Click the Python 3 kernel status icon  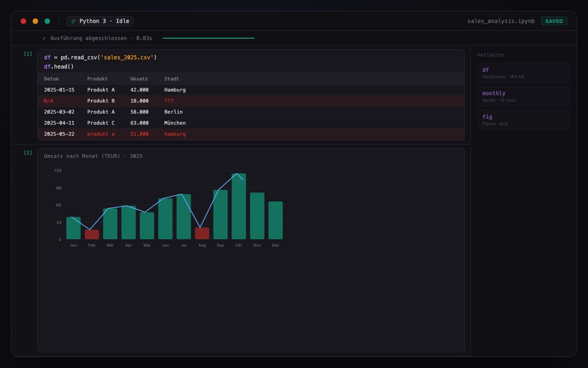click(73, 21)
